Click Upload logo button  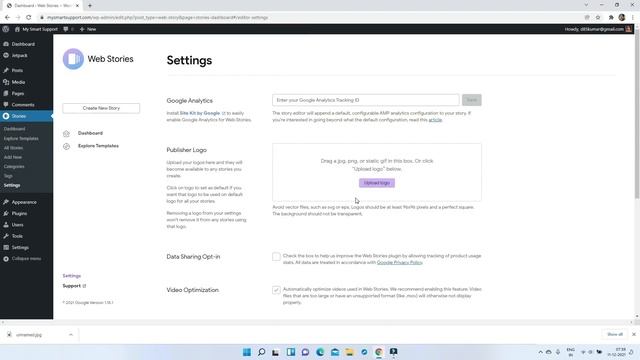377,183
